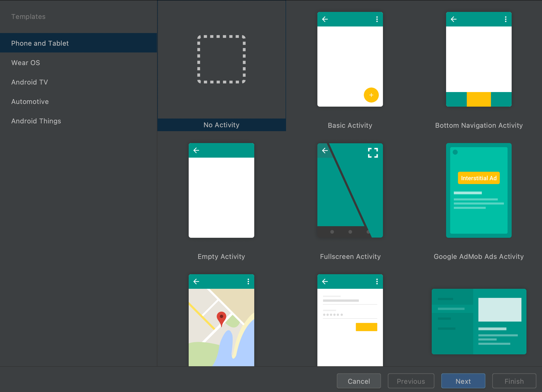Screen dimensions: 542x392
Task: Open the Wear OS templates category
Action: click(x=25, y=63)
